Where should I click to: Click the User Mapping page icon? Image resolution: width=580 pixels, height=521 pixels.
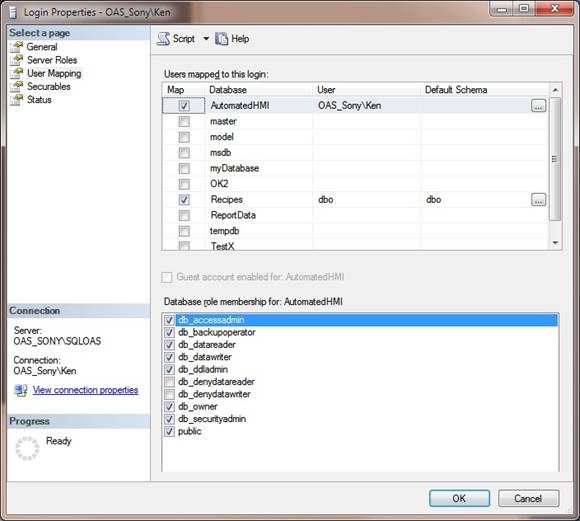point(17,73)
